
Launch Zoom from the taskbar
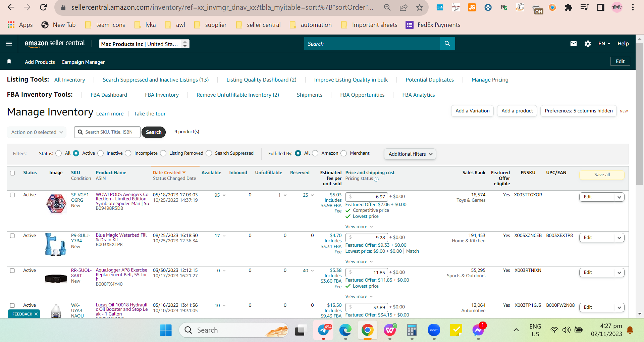[434, 330]
